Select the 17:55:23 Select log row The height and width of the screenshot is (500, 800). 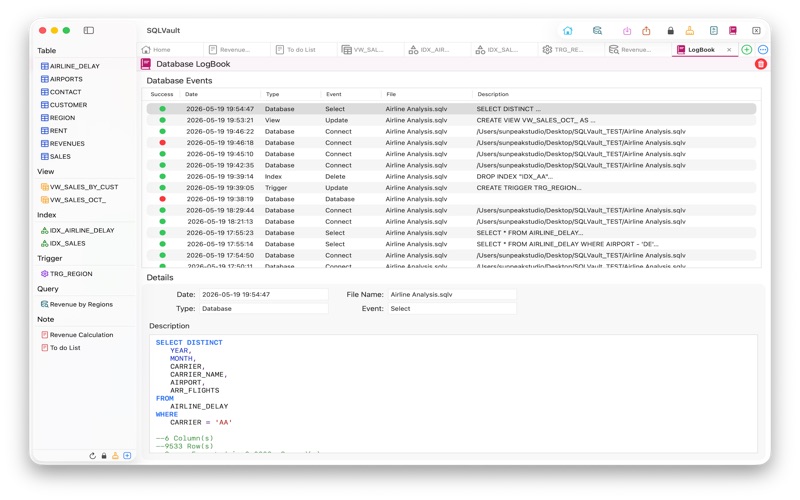tap(451, 232)
